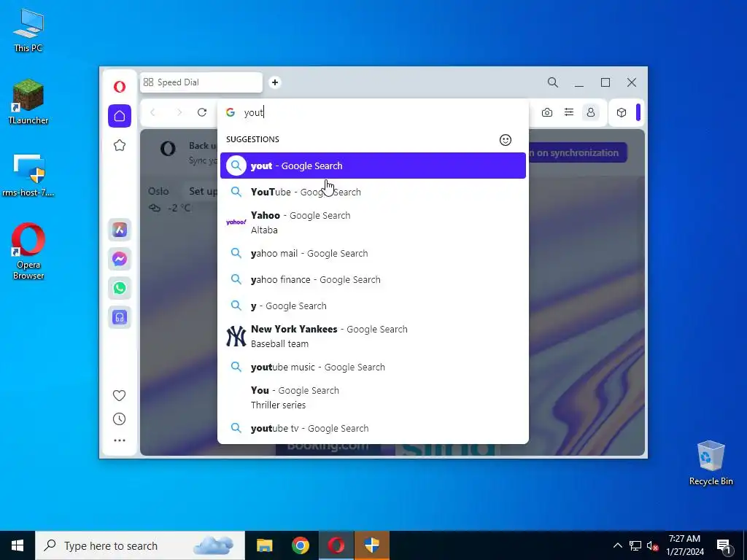The image size is (747, 560).
Task: Select the rms-host desktop icon
Action: [x=28, y=176]
